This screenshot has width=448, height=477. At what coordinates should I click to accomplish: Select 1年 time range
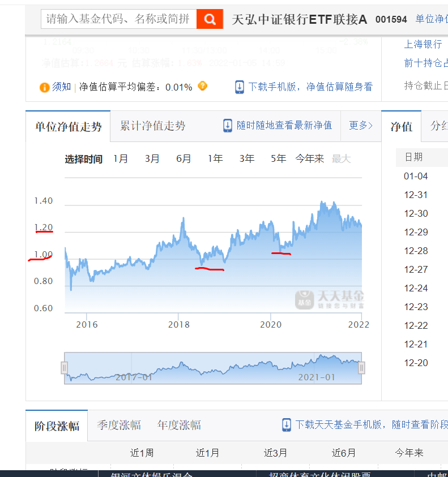click(x=215, y=158)
